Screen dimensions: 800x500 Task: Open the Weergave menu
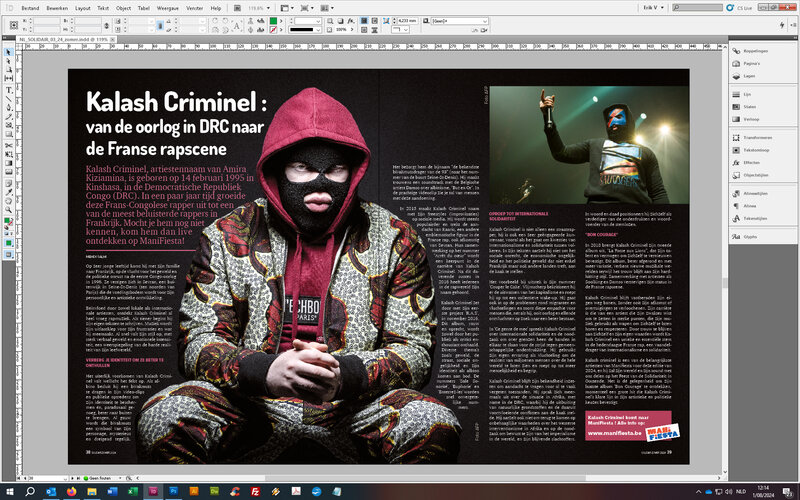pyautogui.click(x=168, y=8)
